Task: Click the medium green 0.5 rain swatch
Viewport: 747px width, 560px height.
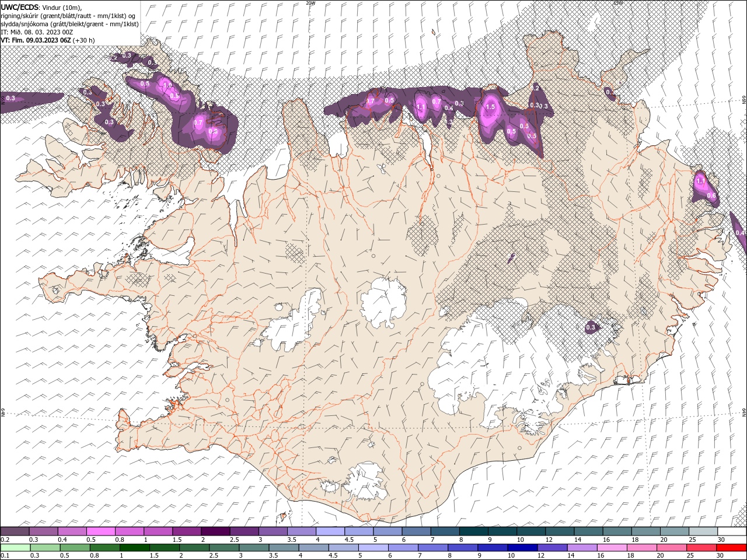Action: click(x=75, y=548)
